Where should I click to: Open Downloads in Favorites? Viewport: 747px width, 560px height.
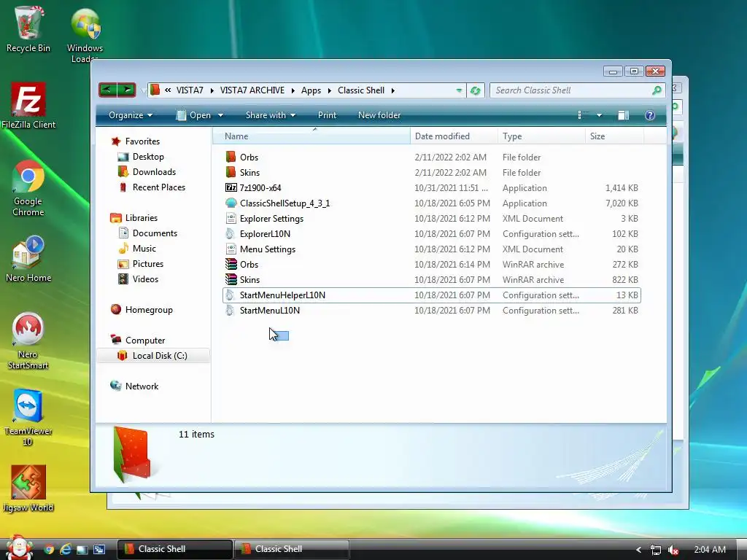(x=154, y=172)
